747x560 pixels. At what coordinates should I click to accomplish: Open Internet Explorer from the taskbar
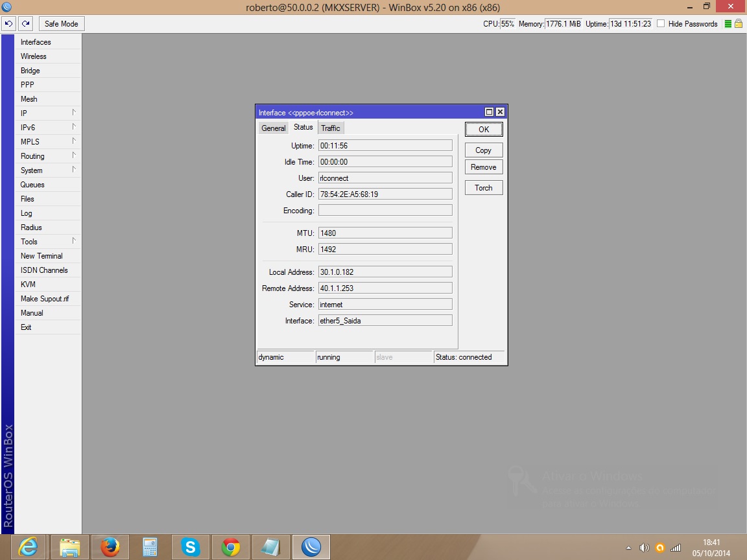point(28,547)
